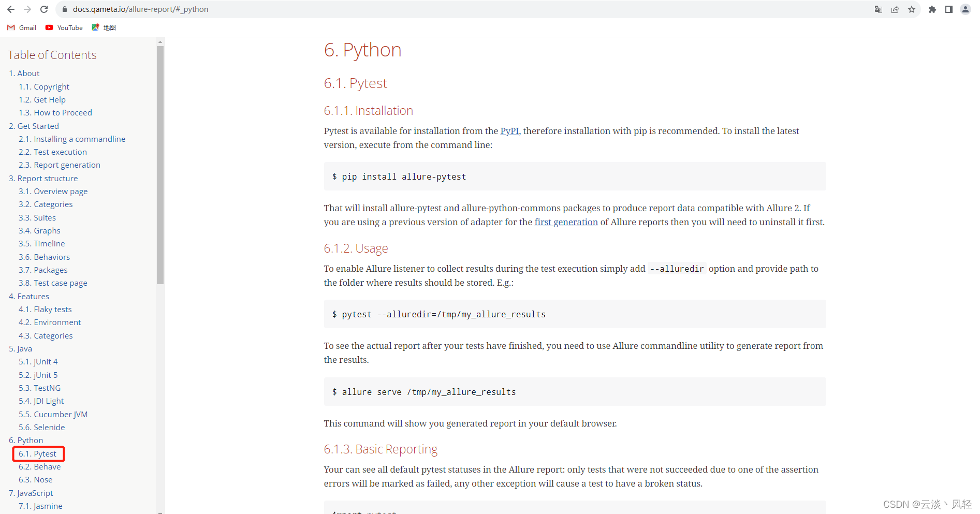The width and height of the screenshot is (980, 514).
Task: Reload the page with the refresh icon
Action: tap(44, 9)
